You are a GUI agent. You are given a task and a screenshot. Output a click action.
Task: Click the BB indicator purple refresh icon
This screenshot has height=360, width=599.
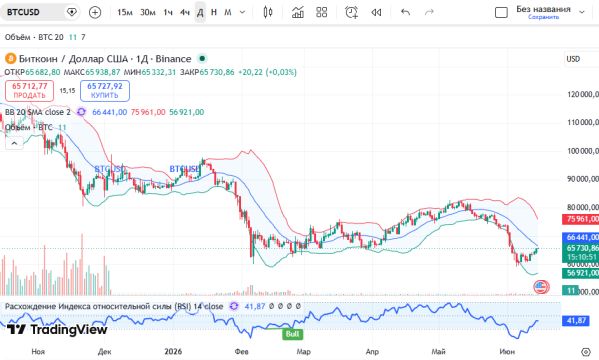[x=81, y=112]
